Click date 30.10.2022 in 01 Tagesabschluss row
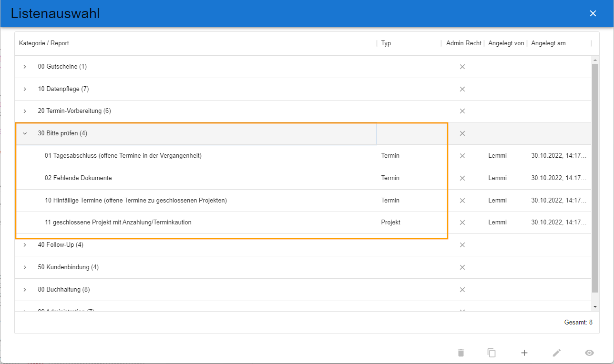Image resolution: width=614 pixels, height=364 pixels. 559,156
